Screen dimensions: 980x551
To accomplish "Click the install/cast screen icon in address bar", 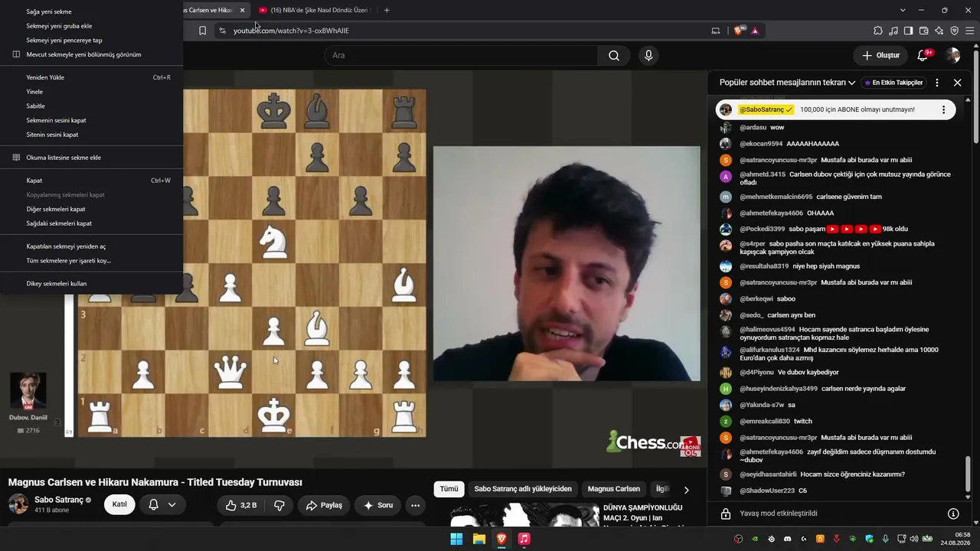I will [716, 31].
